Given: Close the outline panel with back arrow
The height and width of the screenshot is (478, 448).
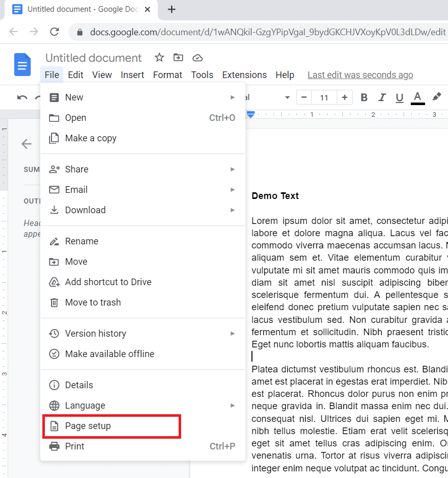Looking at the screenshot, I should pos(27,144).
